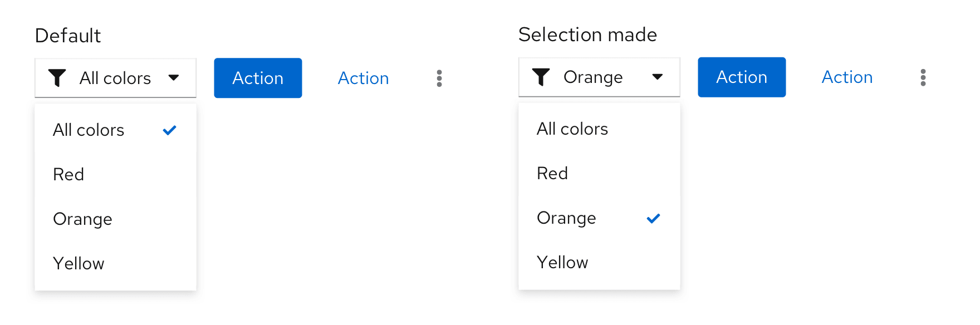Select All colors in the Selection made menu
980x325 pixels.
click(572, 129)
